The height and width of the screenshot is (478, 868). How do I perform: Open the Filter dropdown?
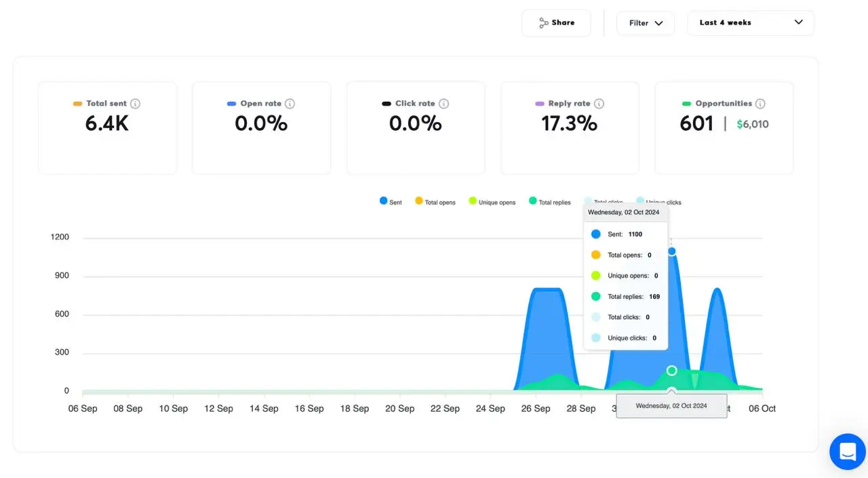click(646, 23)
